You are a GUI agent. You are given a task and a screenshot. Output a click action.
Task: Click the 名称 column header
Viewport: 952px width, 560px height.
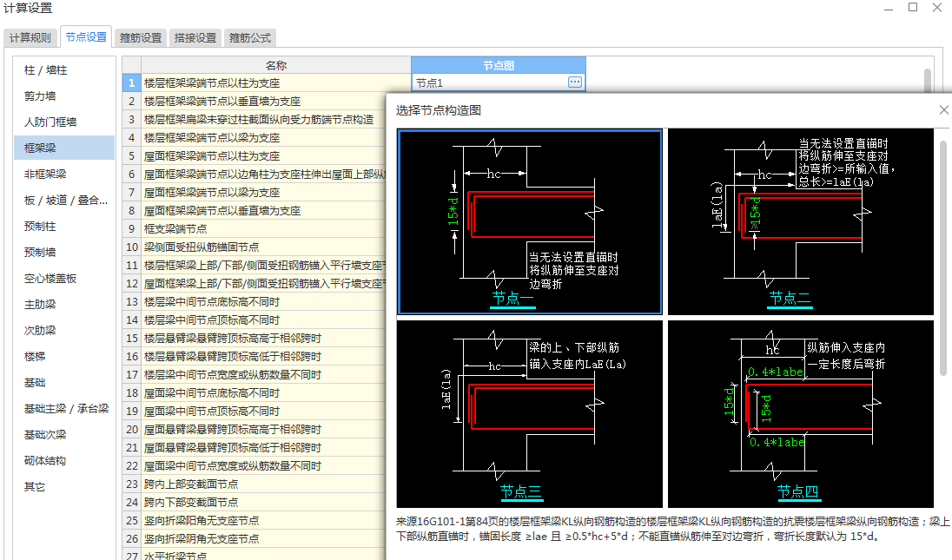(276, 65)
